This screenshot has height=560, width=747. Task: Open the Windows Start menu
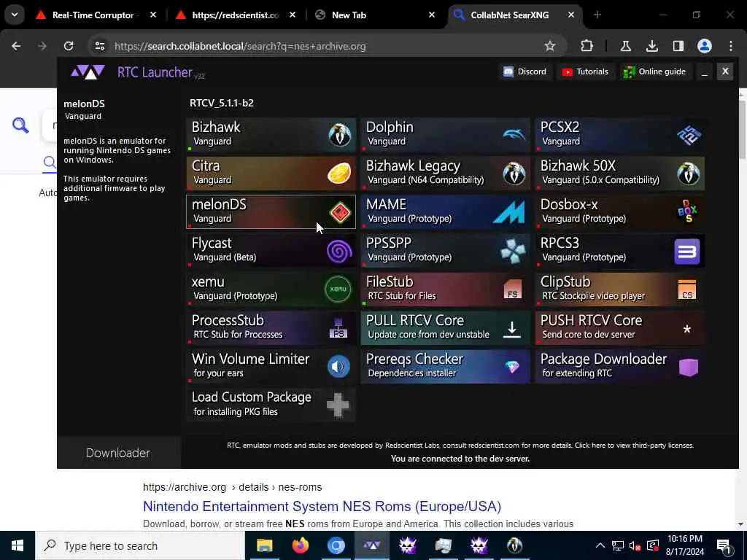tap(18, 545)
